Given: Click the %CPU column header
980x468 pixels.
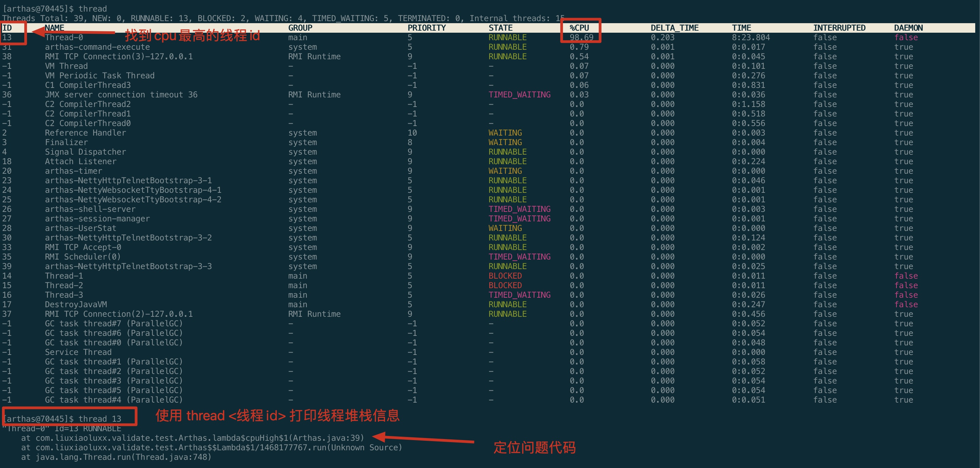Looking at the screenshot, I should pos(579,28).
